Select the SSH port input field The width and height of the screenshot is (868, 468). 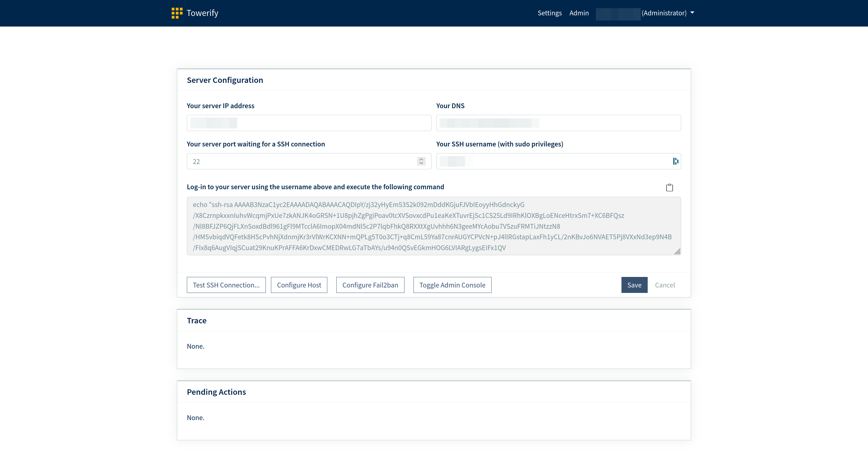click(303, 162)
